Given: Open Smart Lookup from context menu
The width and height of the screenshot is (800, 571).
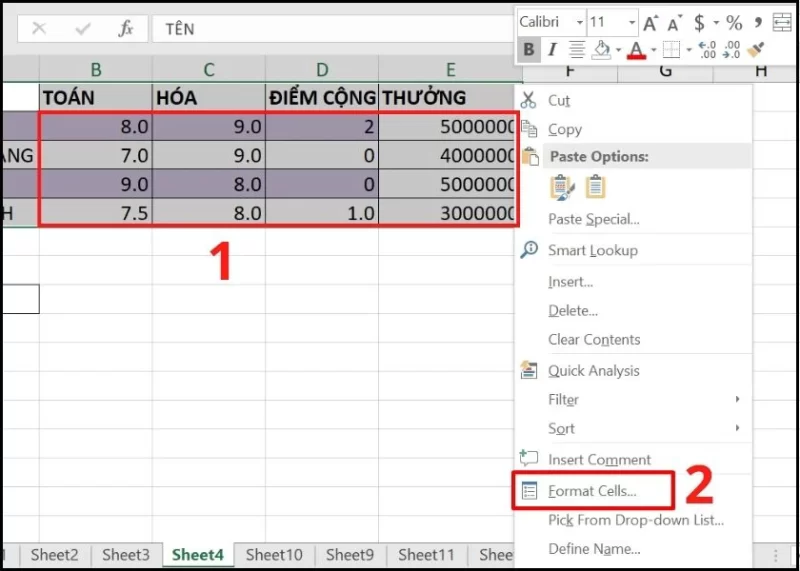Looking at the screenshot, I should point(633,251).
